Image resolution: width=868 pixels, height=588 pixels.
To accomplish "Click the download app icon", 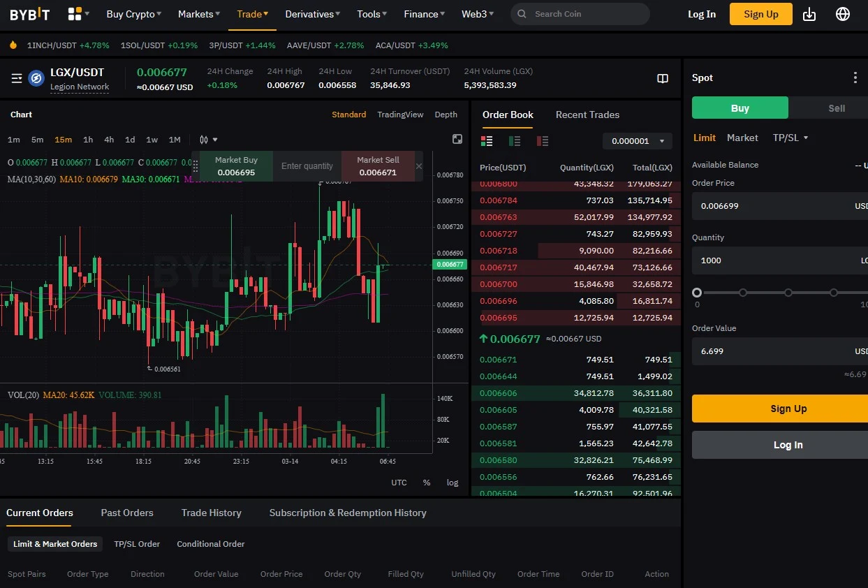I will click(809, 14).
